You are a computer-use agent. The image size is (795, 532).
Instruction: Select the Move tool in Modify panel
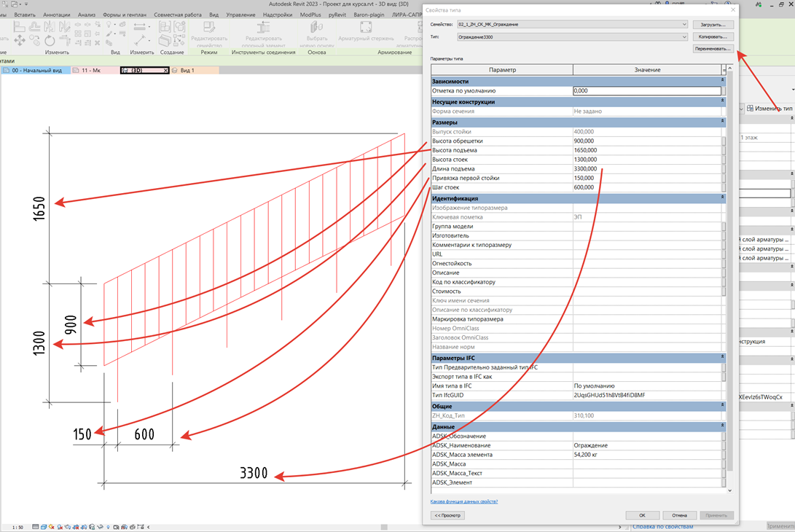pos(20,40)
